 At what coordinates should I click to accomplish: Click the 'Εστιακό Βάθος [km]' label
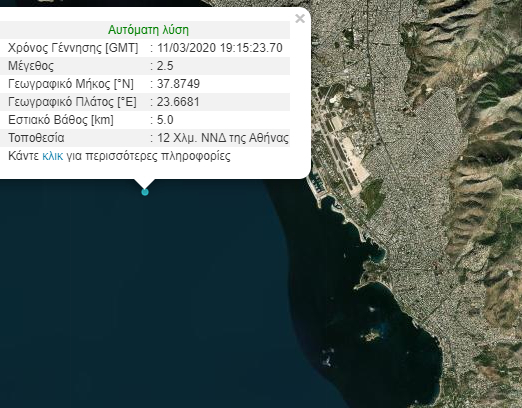coord(61,120)
